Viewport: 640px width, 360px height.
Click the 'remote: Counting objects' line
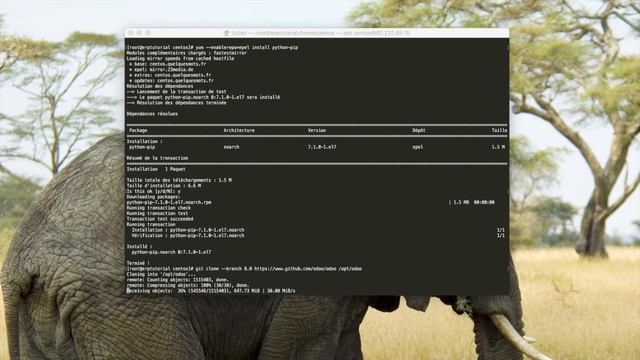coord(178,280)
